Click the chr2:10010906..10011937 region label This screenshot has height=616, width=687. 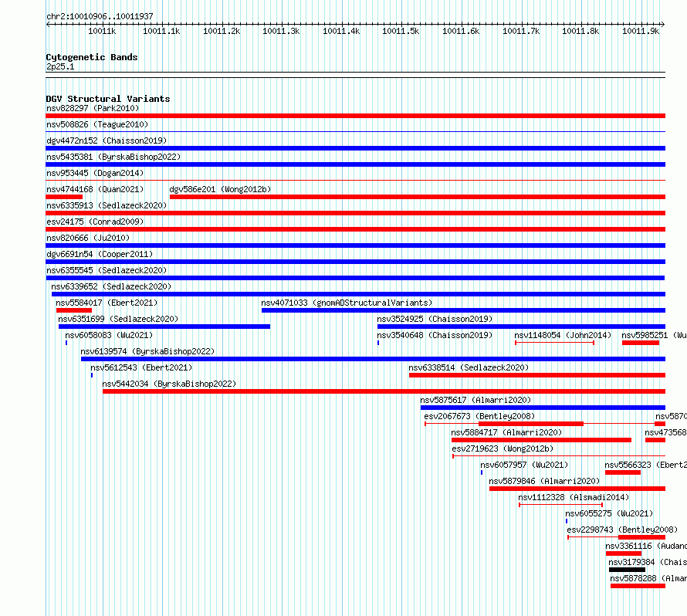click(100, 16)
